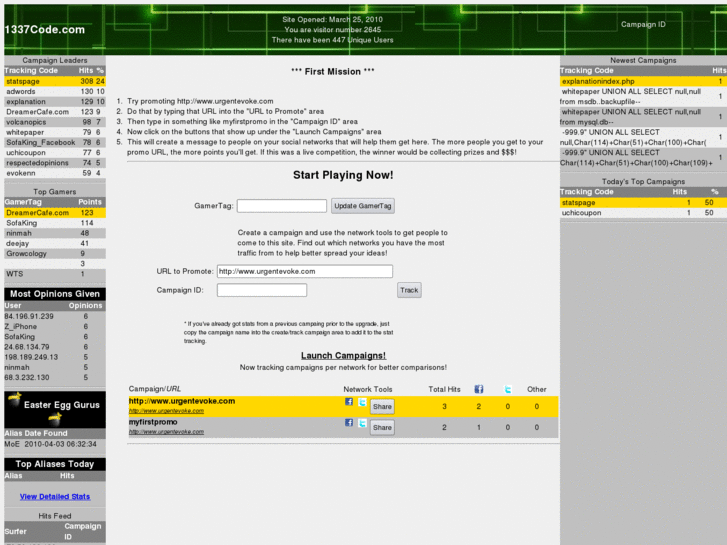The height and width of the screenshot is (545, 727).
Task: Select deejay gamer row
Action: 55,244
